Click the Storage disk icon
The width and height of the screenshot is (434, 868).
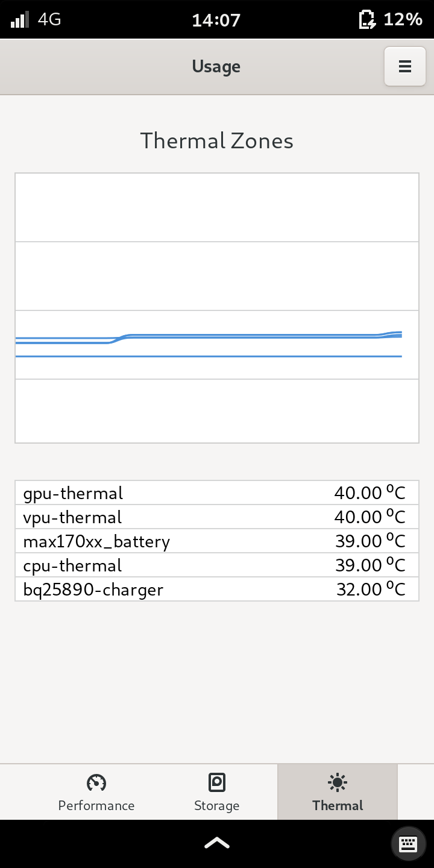[217, 782]
